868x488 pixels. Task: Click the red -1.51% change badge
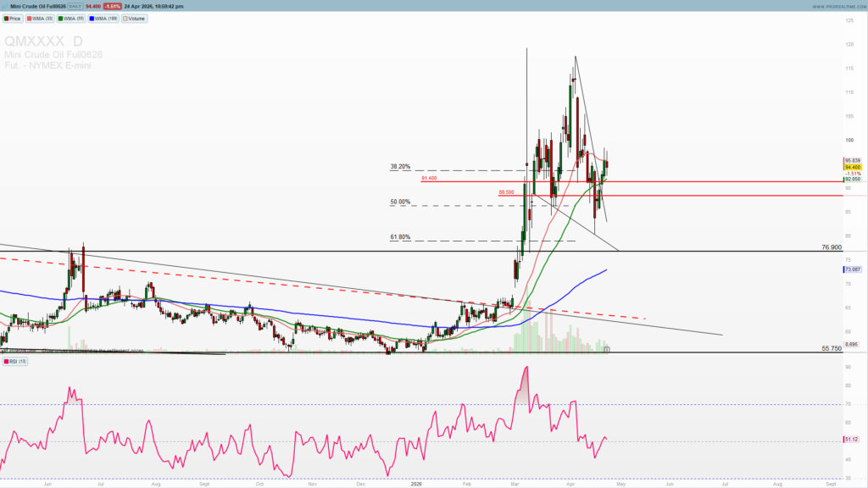point(112,5)
